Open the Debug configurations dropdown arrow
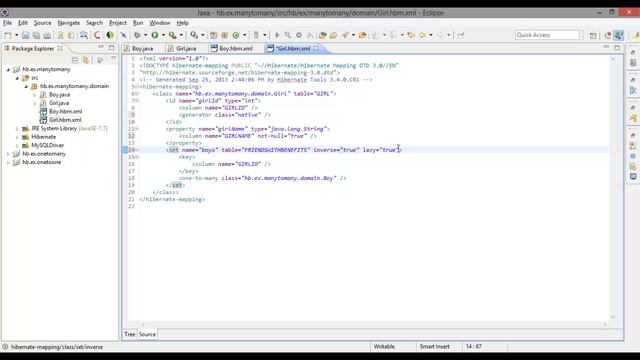This screenshot has width=640, height=360. click(145, 35)
